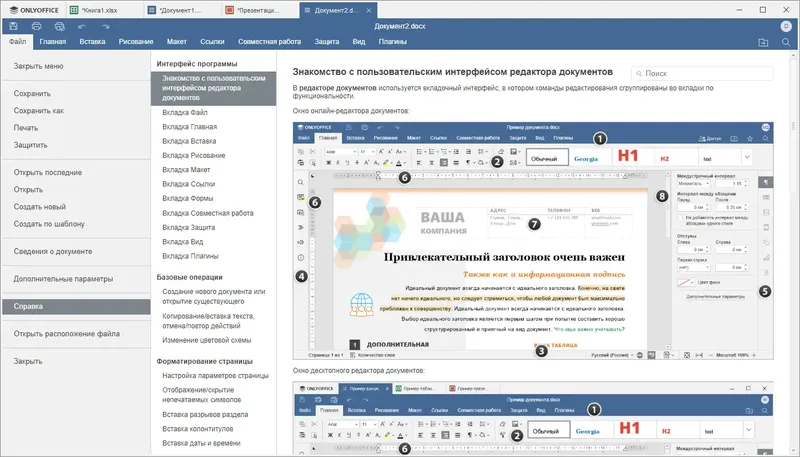Open the Вкладка Формы help topic

(x=213, y=198)
